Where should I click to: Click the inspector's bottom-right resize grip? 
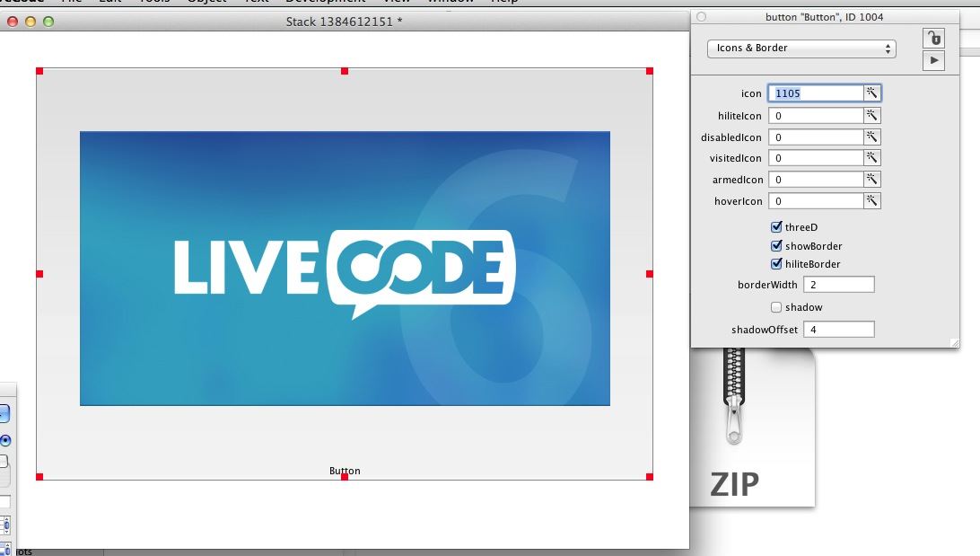tap(954, 343)
